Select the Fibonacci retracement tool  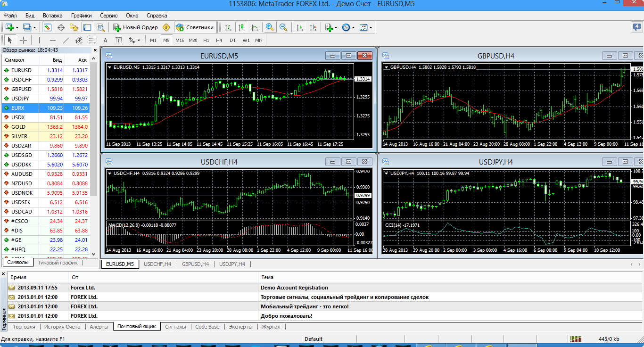[x=92, y=40]
